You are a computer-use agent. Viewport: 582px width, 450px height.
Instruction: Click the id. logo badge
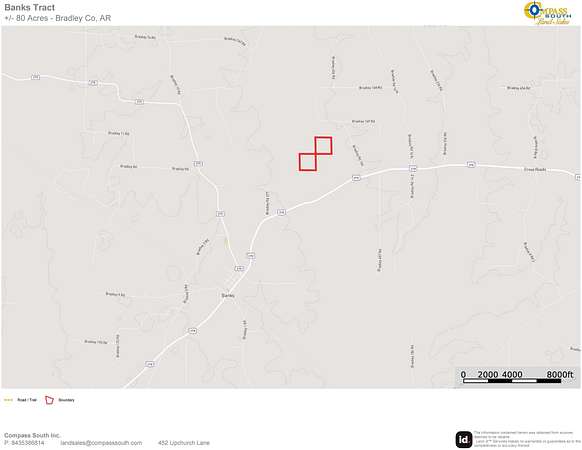(464, 439)
